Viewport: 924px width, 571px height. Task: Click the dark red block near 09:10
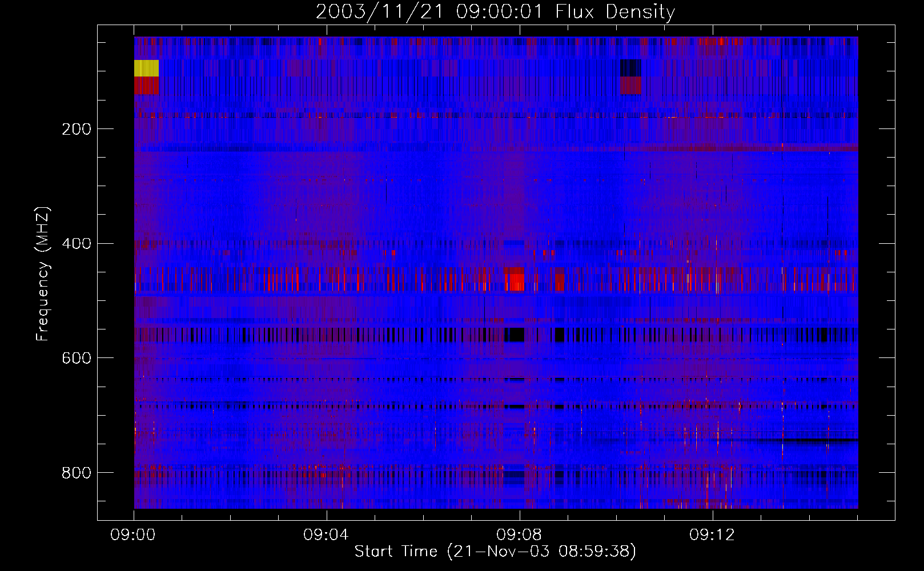[x=631, y=86]
